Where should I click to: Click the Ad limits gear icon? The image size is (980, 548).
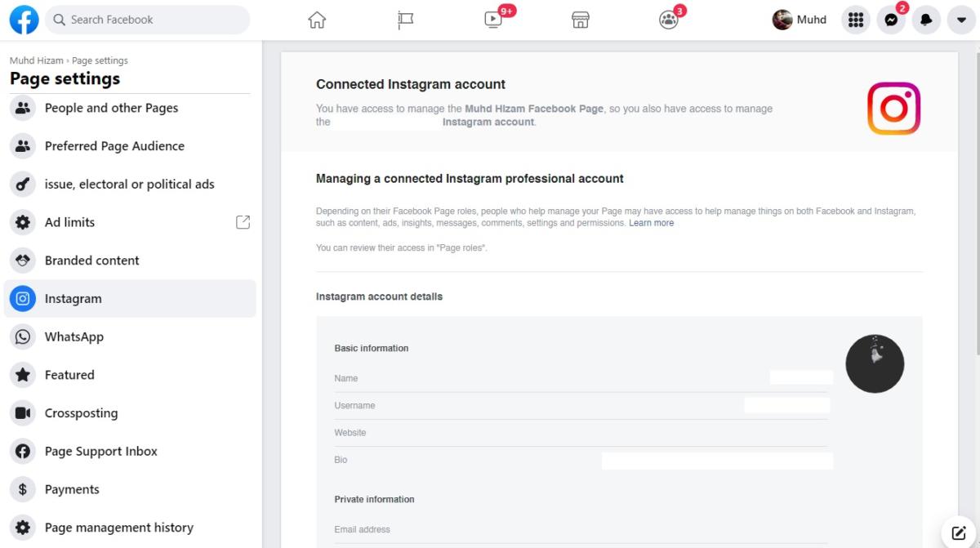pyautogui.click(x=23, y=222)
